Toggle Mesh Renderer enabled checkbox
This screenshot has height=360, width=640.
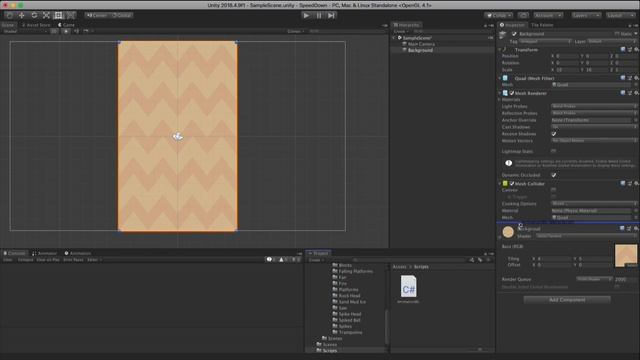pos(512,93)
